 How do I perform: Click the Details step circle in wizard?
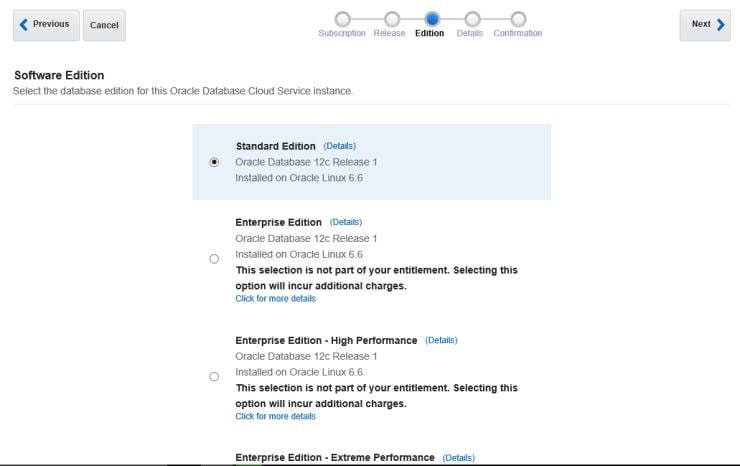point(472,18)
